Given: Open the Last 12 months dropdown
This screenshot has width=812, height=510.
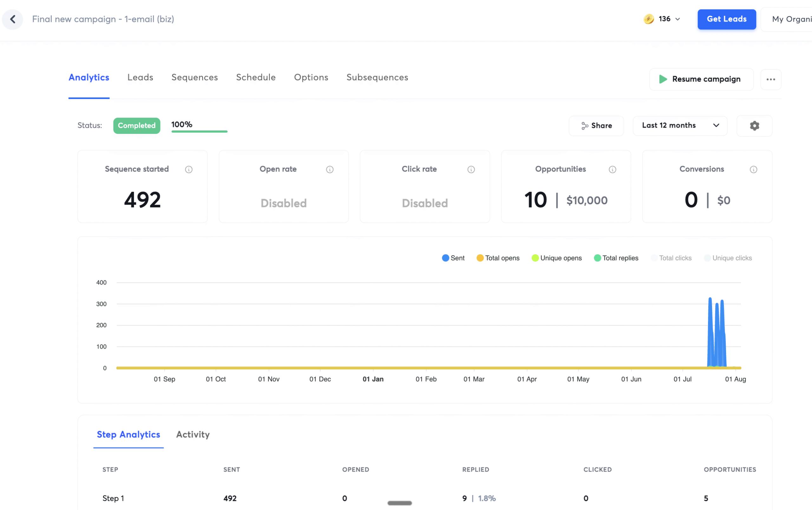Looking at the screenshot, I should click(x=680, y=125).
